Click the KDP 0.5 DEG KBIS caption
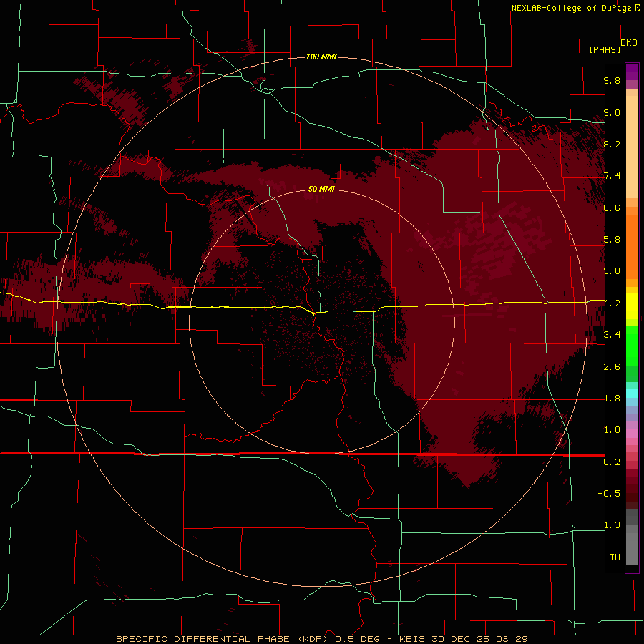 tap(321, 639)
